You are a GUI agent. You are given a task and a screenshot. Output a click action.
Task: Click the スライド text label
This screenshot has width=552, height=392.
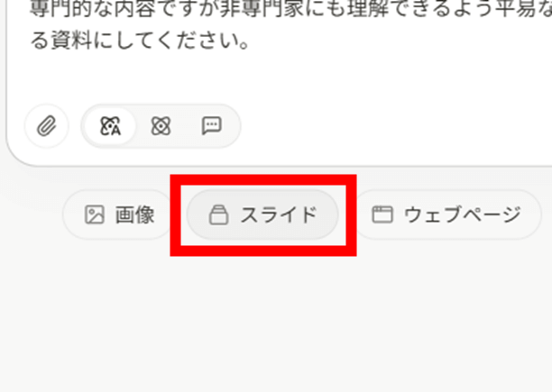279,214
